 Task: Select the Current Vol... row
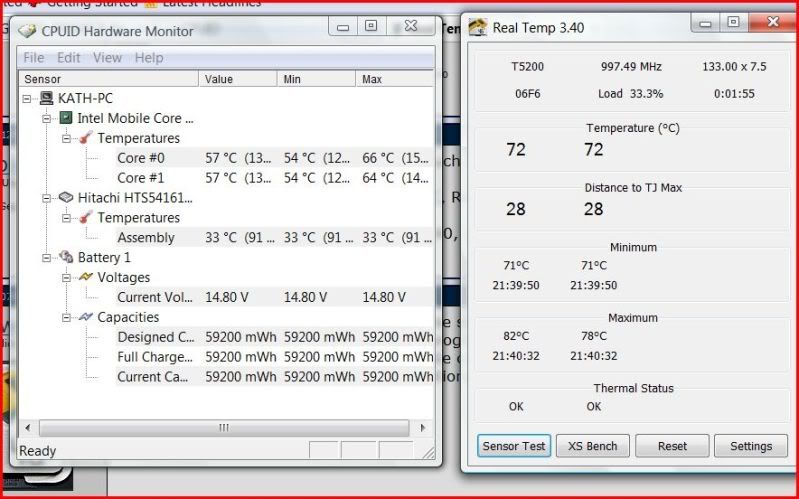point(274,297)
